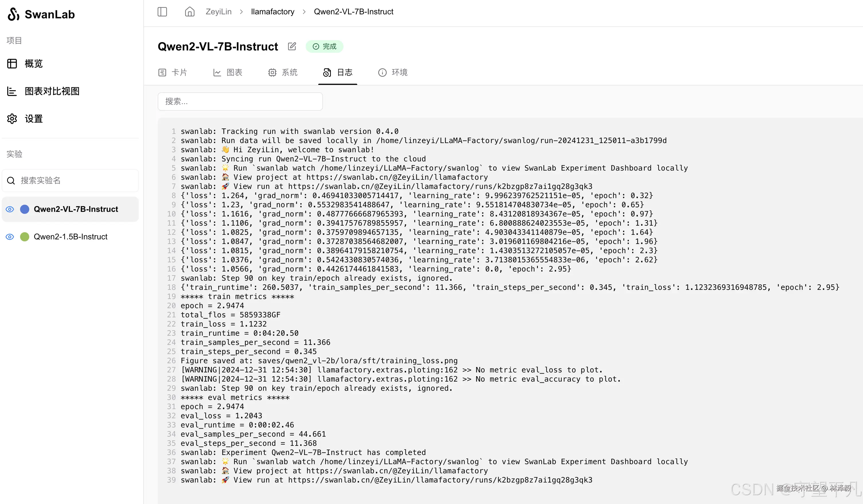This screenshot has width=863, height=504.
Task: Open 图表对比视图 chart comparison view
Action: click(52, 91)
